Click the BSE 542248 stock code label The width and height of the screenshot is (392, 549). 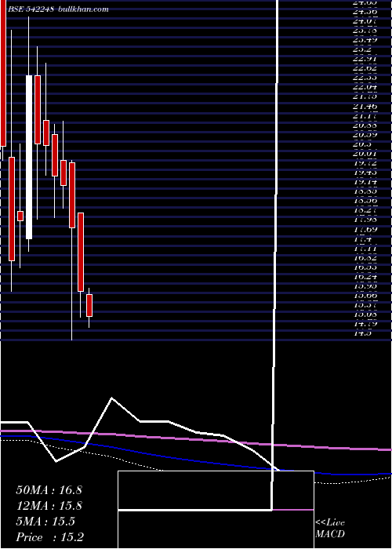click(x=30, y=9)
